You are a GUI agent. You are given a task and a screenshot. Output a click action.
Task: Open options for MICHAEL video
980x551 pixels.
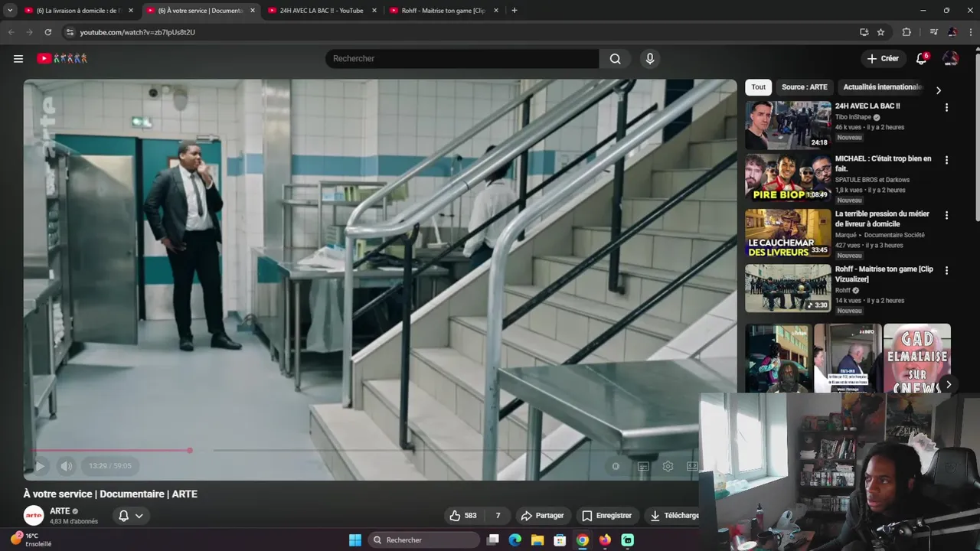click(946, 161)
